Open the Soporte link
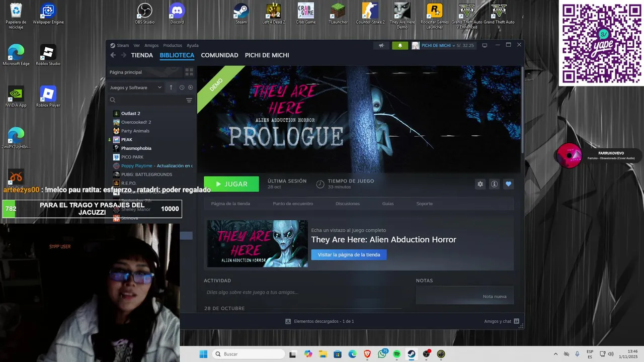644x362 pixels. click(x=424, y=204)
